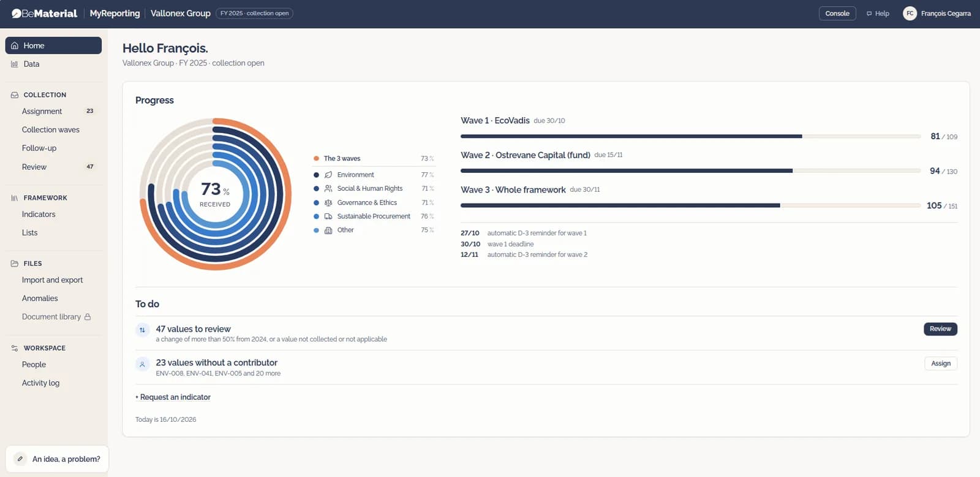The width and height of the screenshot is (980, 477).
Task: Open the Anomalies page
Action: (x=54, y=299)
